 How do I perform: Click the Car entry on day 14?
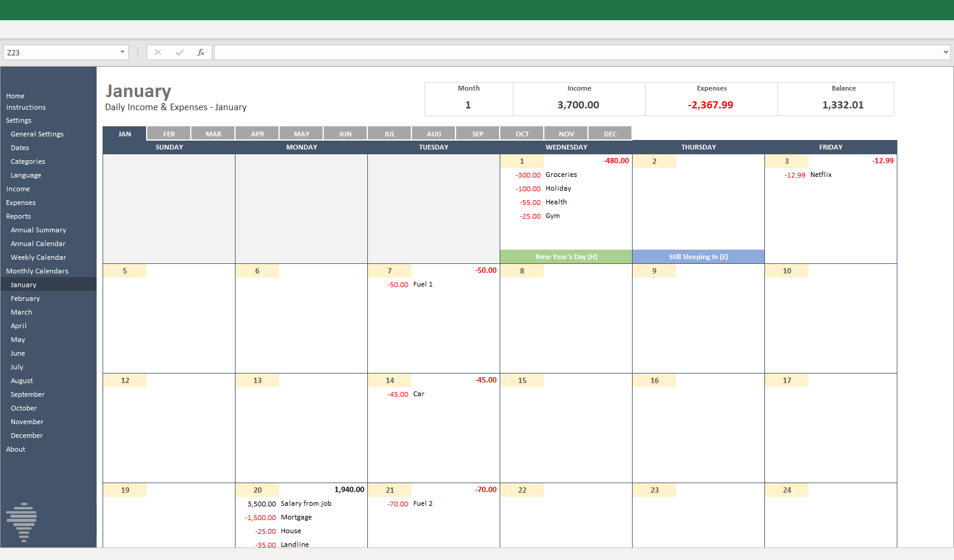tap(419, 394)
